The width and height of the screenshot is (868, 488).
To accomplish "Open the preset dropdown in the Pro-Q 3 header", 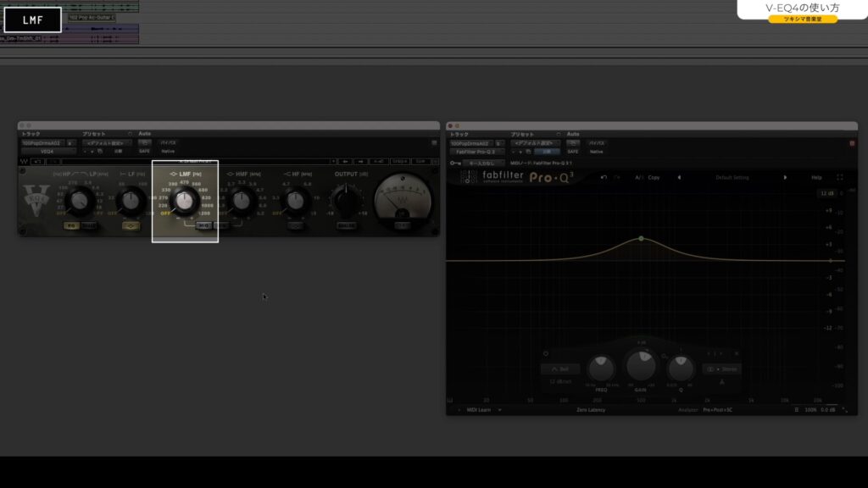I will point(534,143).
